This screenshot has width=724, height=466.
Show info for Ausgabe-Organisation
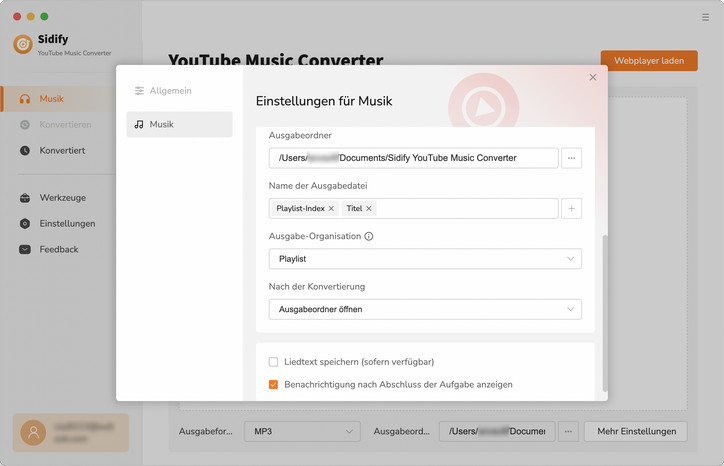coord(368,236)
